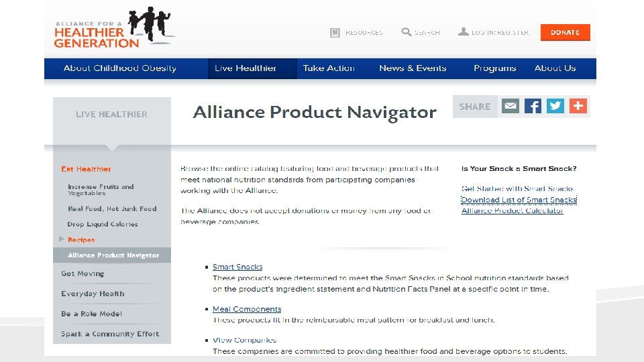Open the Resources document icon
644x362 pixels.
click(x=335, y=32)
